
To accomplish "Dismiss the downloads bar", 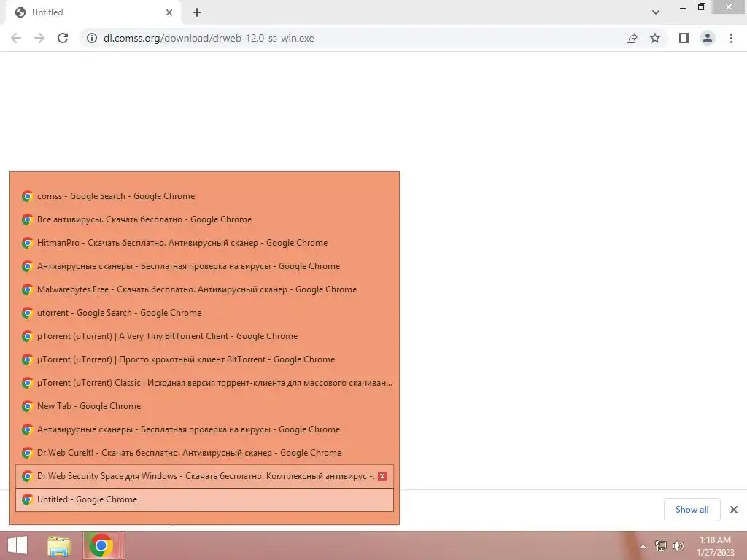I will click(734, 510).
